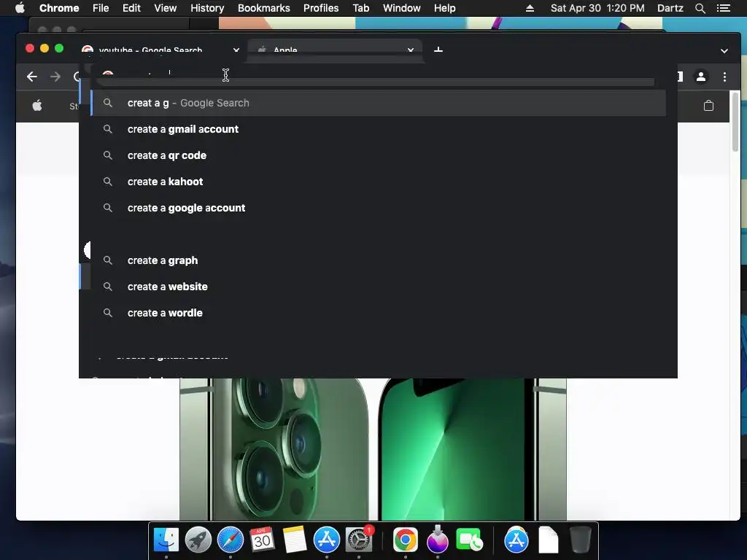Open the Edit menu

pyautogui.click(x=131, y=8)
